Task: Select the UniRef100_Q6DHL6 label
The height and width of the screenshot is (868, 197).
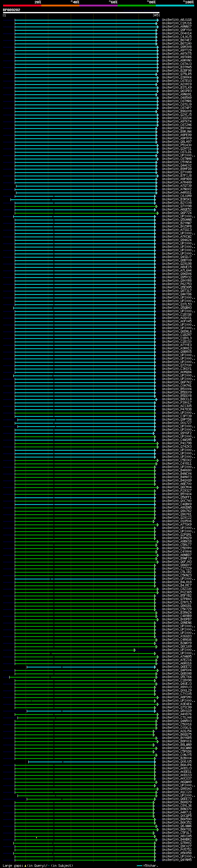Action: click(x=177, y=332)
